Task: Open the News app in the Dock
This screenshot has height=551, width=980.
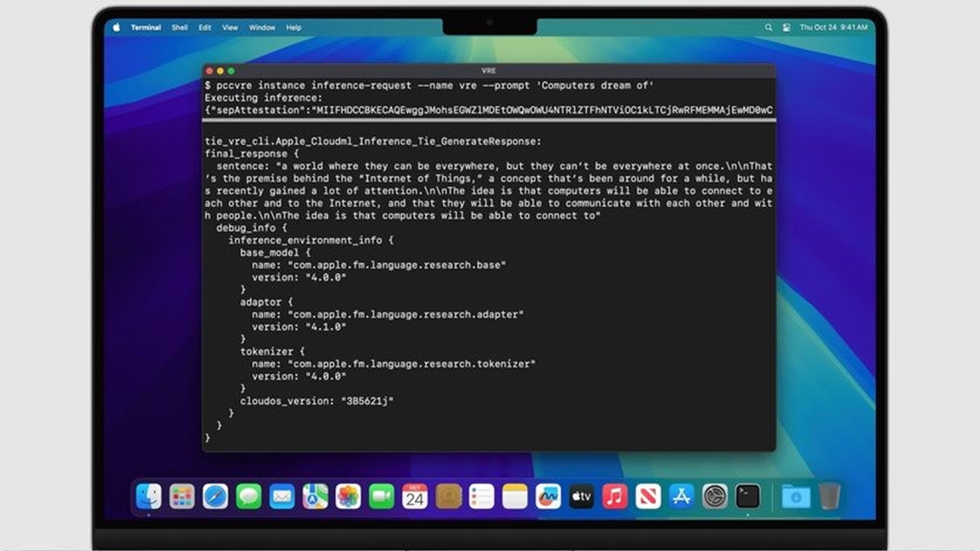Action: tap(648, 497)
